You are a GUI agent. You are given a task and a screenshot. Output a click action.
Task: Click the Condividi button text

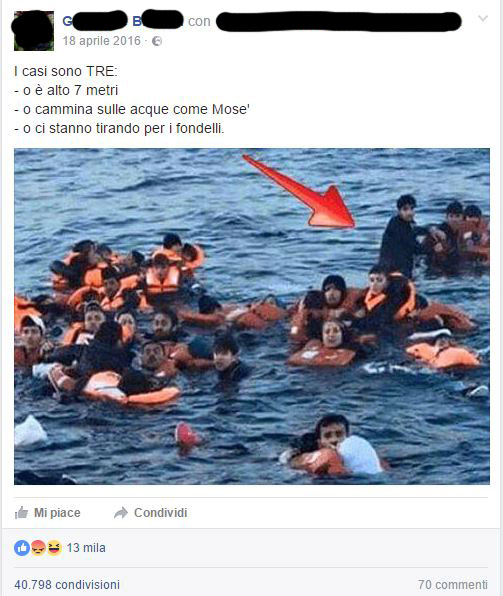160,513
